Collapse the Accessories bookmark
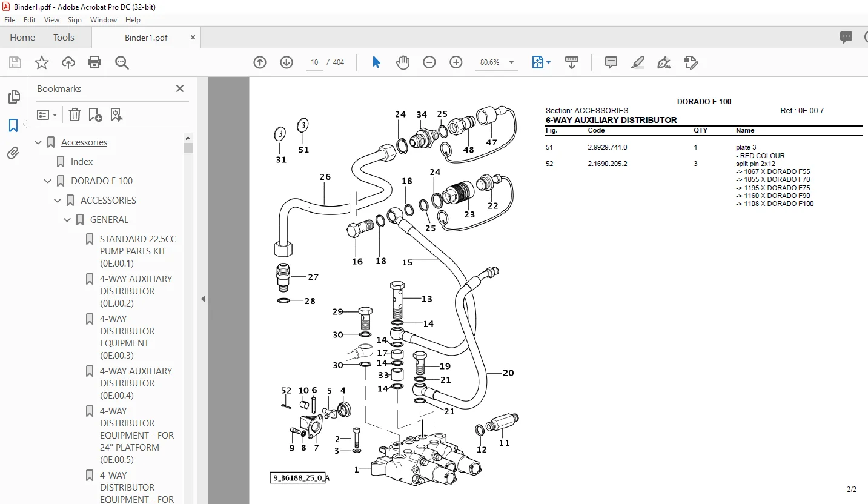Viewport: 868px width, 504px height. 38,142
